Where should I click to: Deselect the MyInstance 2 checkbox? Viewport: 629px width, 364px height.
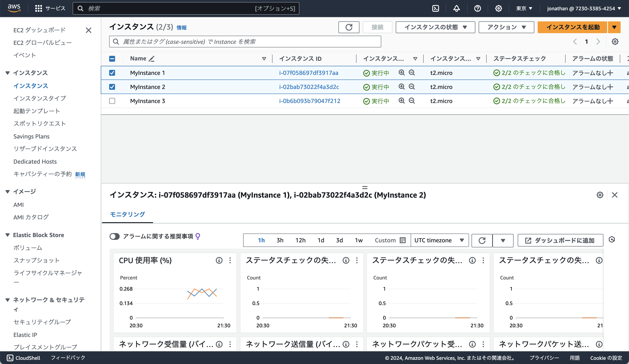click(x=112, y=87)
